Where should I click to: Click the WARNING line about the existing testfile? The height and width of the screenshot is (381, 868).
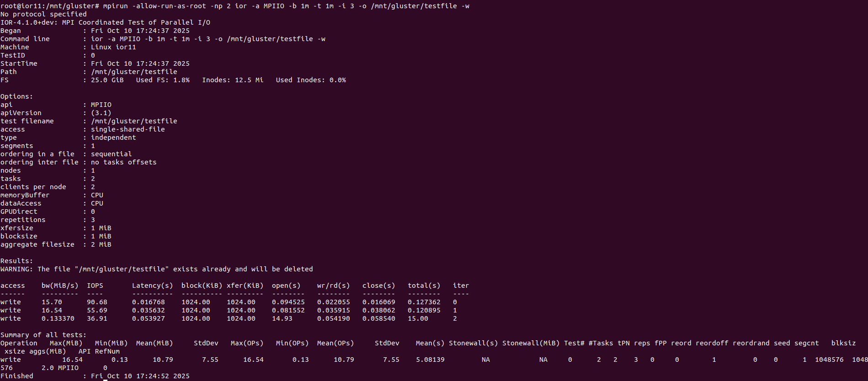[156, 269]
